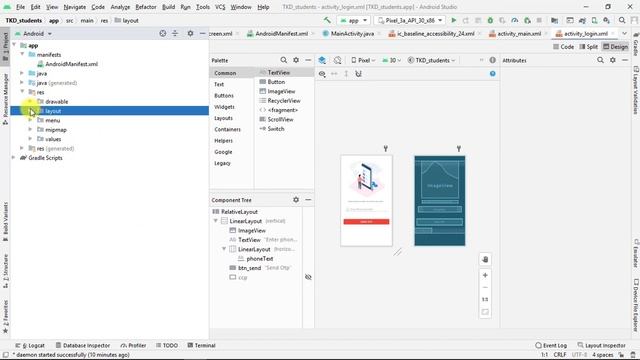
Task: Open the app run configuration dropdown
Action: point(353,20)
